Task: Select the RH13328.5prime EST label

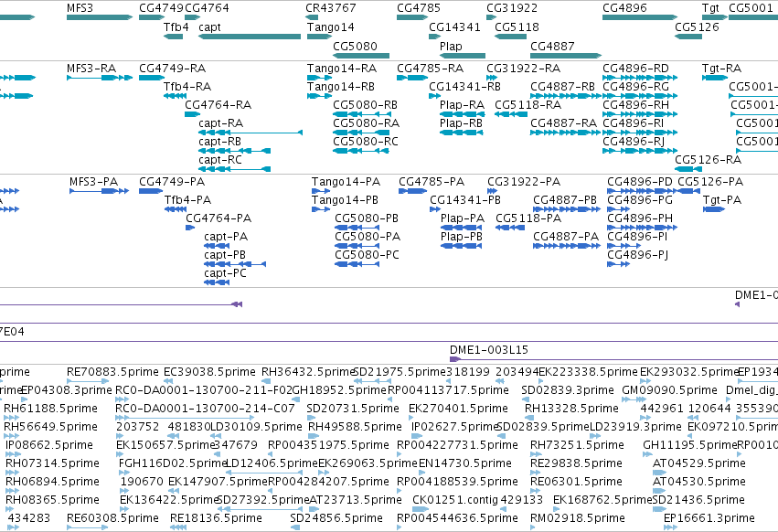Action: click(571, 409)
